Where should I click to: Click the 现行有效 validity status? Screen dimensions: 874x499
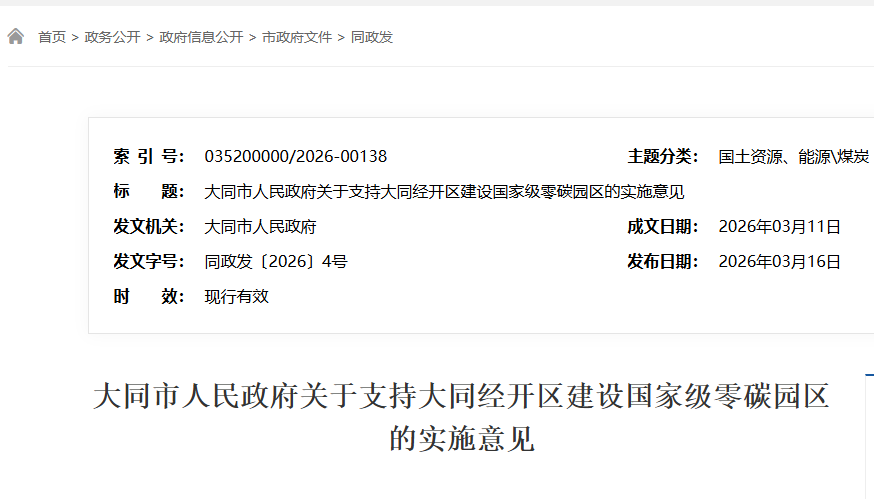coord(237,297)
